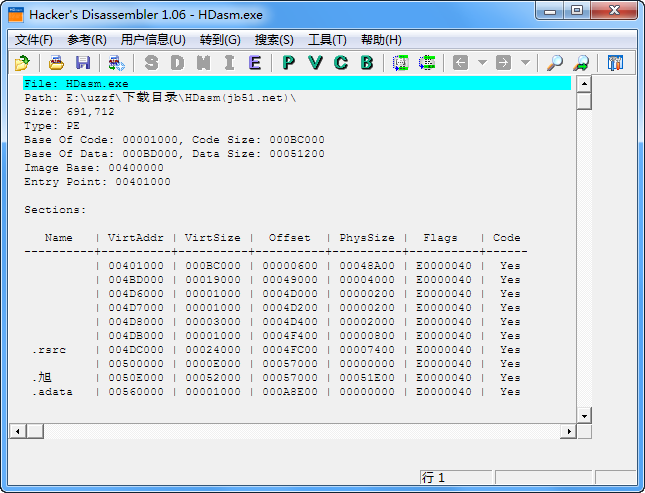Click the M toolbar button
Image resolution: width=645 pixels, height=493 pixels.
[203, 63]
